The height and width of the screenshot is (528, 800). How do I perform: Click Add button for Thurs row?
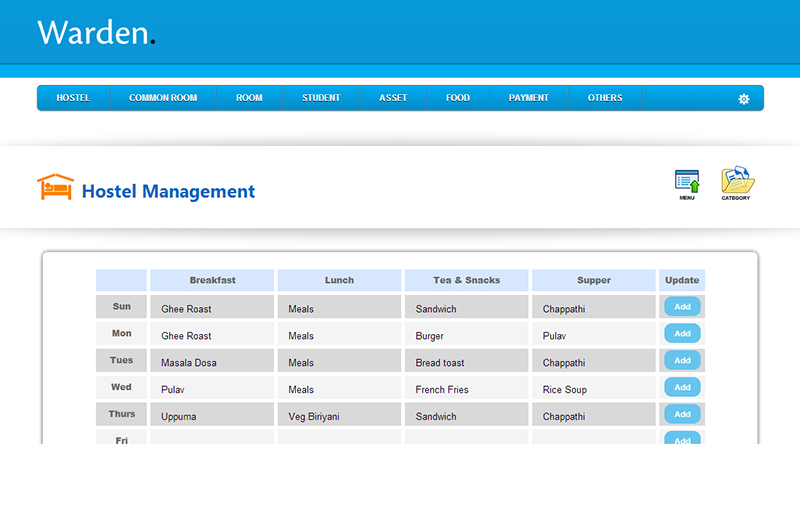point(682,414)
